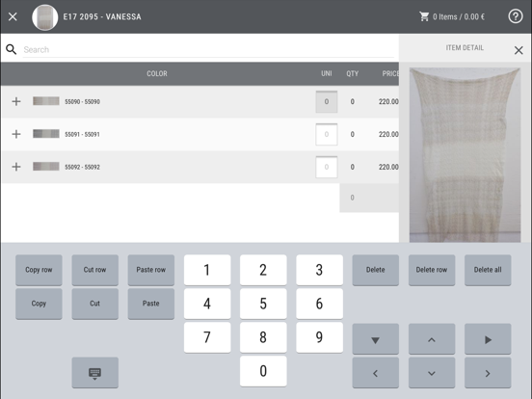The image size is (532, 399).
Task: Tap number 3 on the keypad
Action: pyautogui.click(x=319, y=270)
